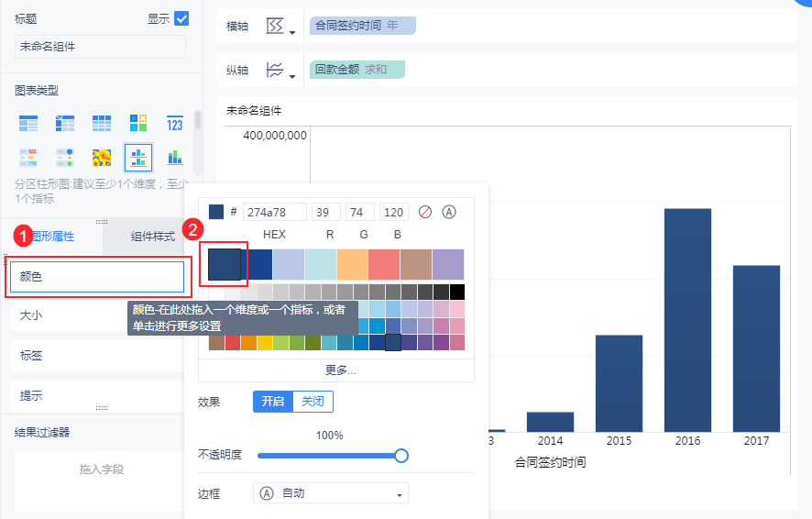Select the numeric text list chart icon
Image resolution: width=812 pixels, height=519 pixels.
point(28,157)
